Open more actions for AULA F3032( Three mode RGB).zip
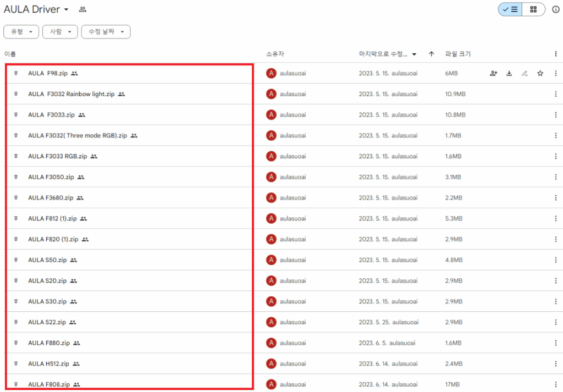The height and width of the screenshot is (392, 563). (x=555, y=135)
